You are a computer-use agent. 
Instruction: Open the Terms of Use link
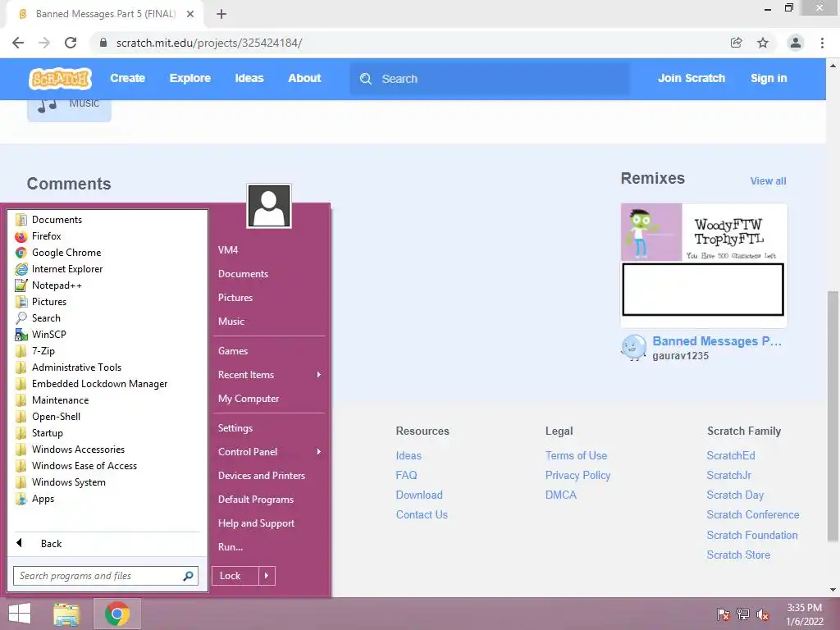577,455
